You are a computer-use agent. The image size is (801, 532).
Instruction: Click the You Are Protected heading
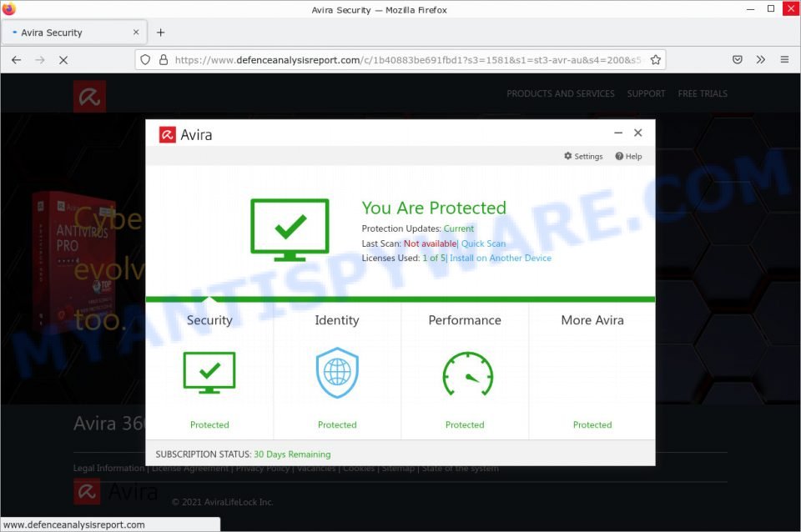pos(434,208)
